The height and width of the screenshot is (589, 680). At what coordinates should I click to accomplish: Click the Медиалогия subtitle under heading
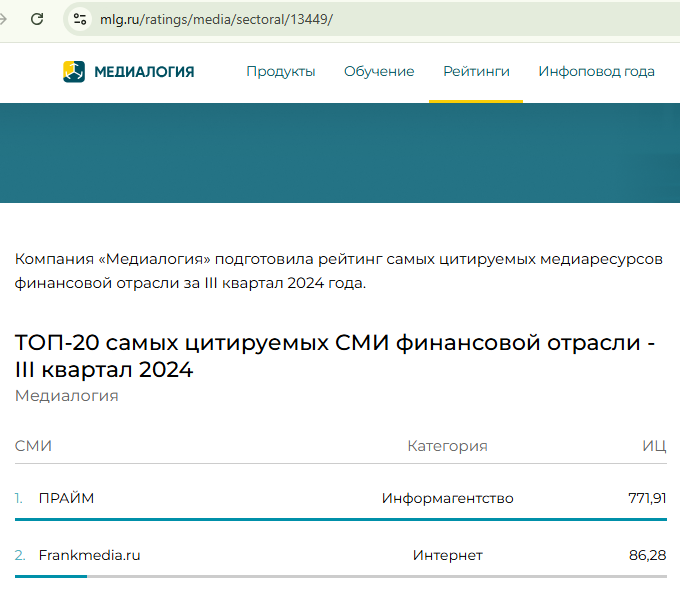66,396
